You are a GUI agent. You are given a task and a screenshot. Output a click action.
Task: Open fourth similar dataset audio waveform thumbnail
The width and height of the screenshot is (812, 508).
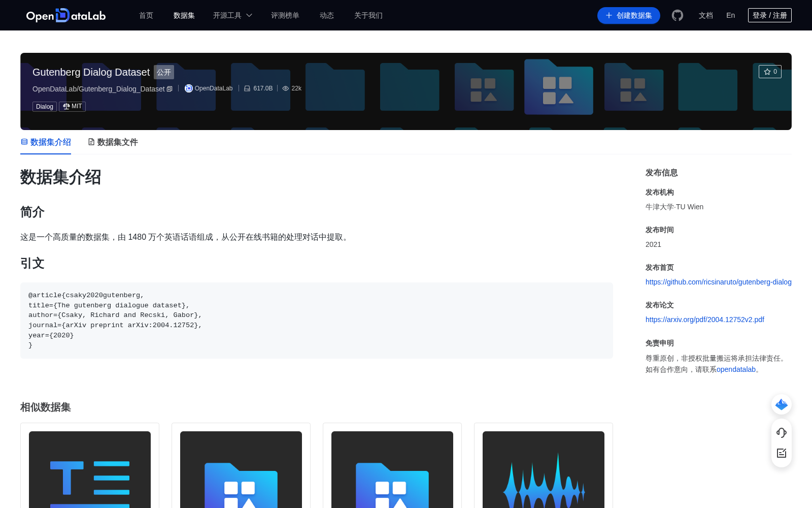(x=544, y=469)
